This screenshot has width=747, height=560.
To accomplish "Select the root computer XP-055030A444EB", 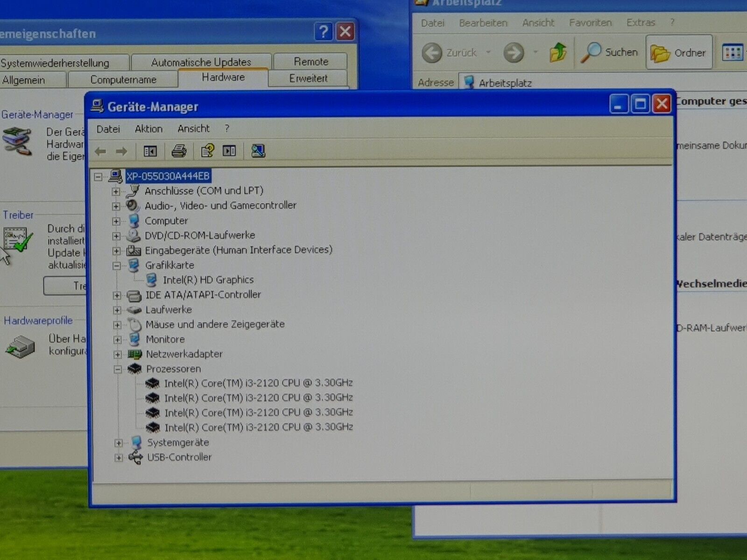I will 168,176.
